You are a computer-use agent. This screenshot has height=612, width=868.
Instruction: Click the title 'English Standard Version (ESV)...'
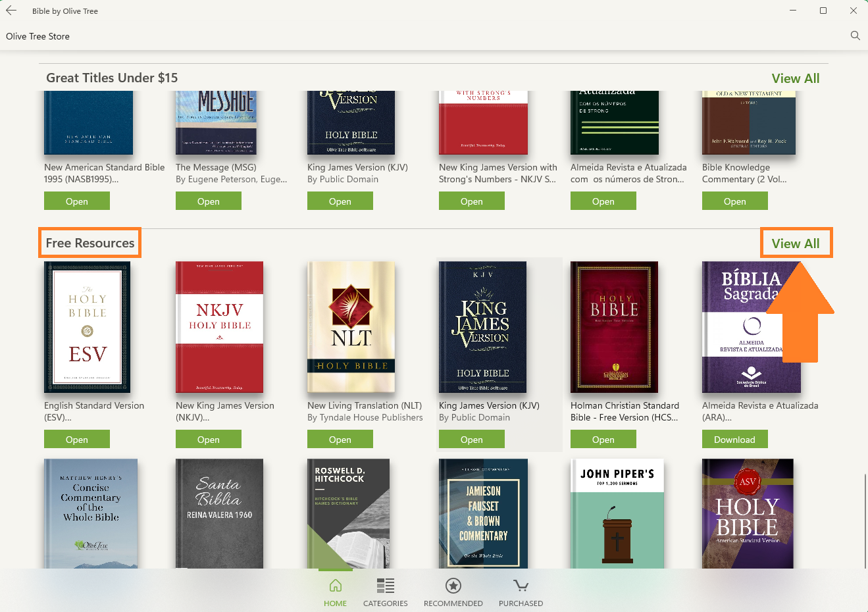tap(94, 411)
